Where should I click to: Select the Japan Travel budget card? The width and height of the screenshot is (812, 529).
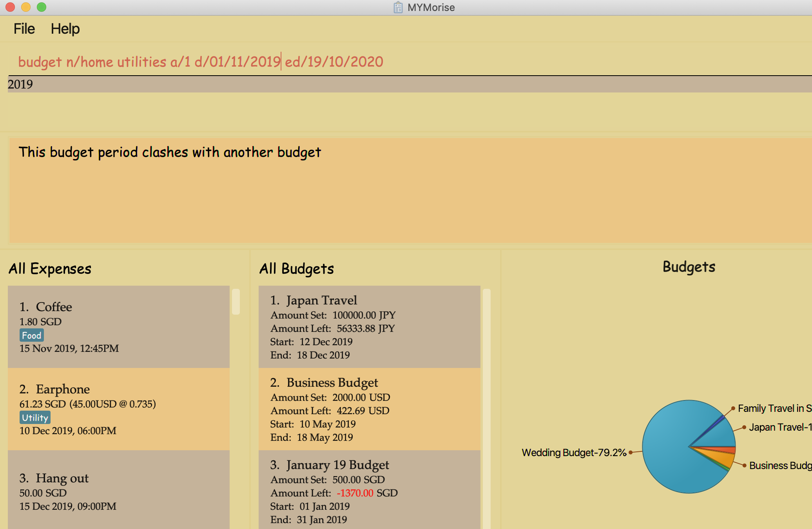point(369,326)
